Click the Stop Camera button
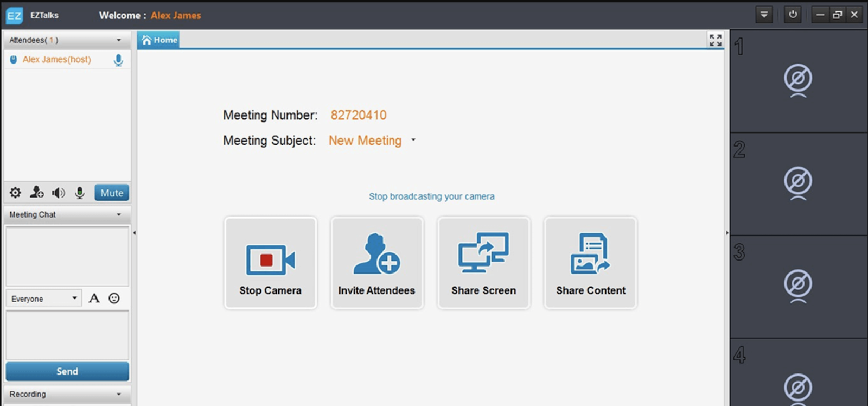Screen dimensions: 868x406 [270, 263]
